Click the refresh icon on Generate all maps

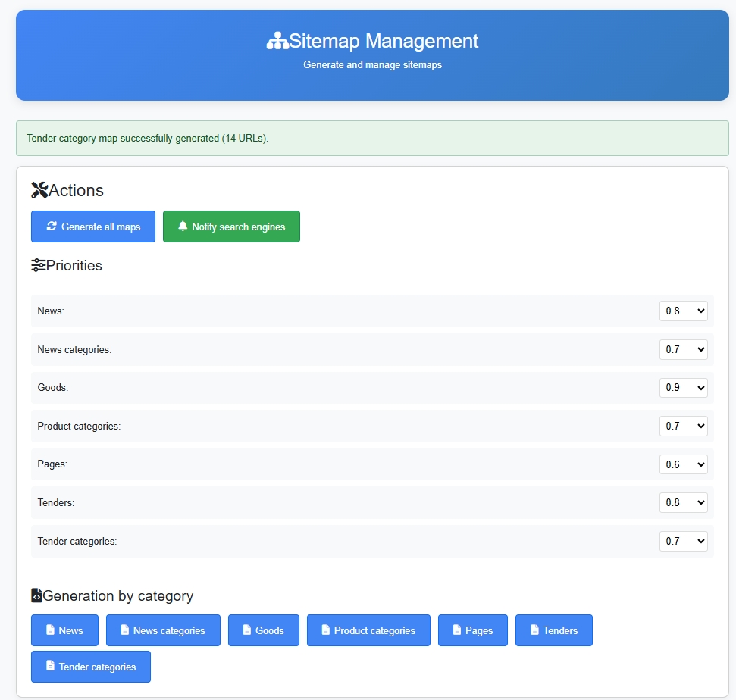tap(52, 227)
